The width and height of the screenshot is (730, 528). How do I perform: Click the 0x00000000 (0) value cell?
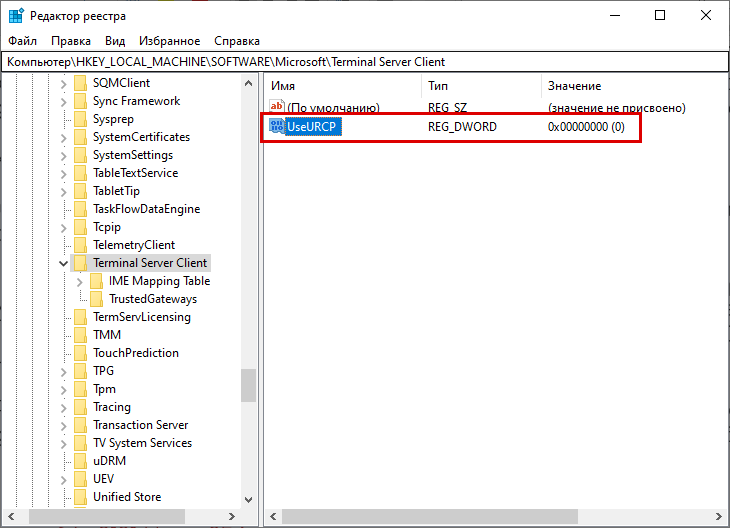pyautogui.click(x=586, y=127)
